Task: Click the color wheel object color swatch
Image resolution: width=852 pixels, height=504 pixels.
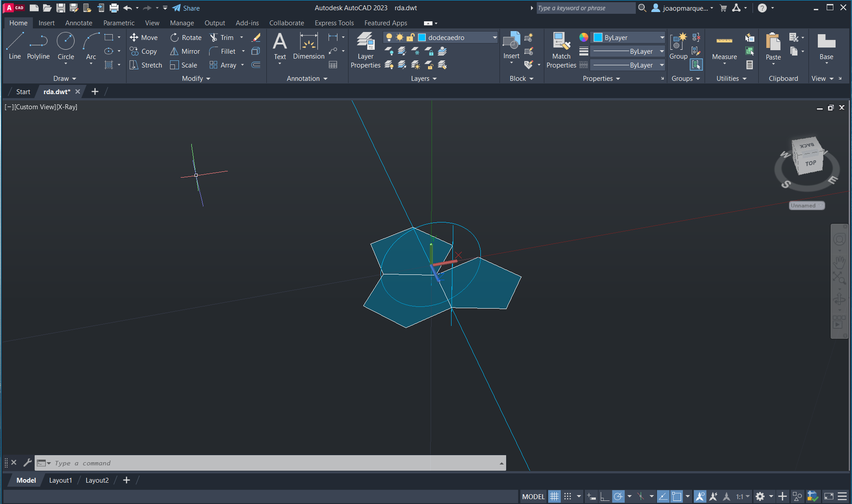Action: (584, 38)
